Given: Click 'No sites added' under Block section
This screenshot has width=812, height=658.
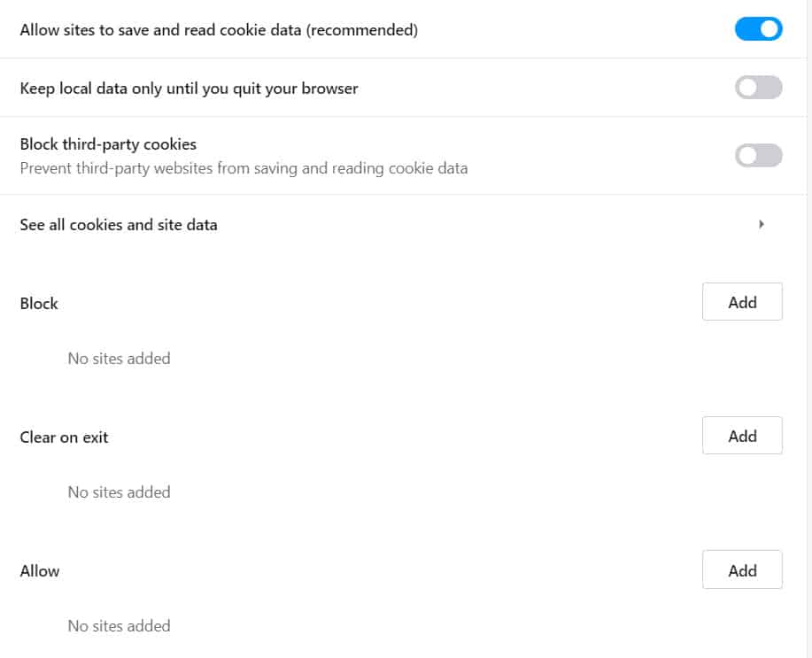Looking at the screenshot, I should pos(119,359).
